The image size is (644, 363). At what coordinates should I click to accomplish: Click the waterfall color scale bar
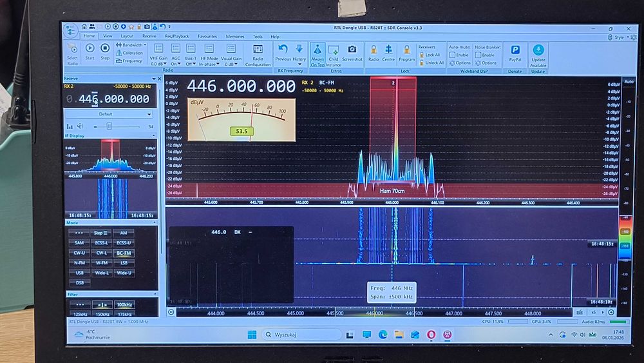tap(625, 239)
